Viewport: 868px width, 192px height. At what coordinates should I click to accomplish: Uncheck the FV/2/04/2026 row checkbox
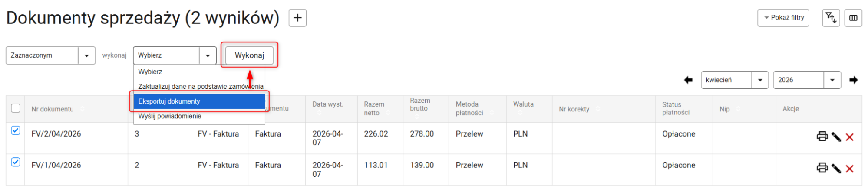click(16, 130)
